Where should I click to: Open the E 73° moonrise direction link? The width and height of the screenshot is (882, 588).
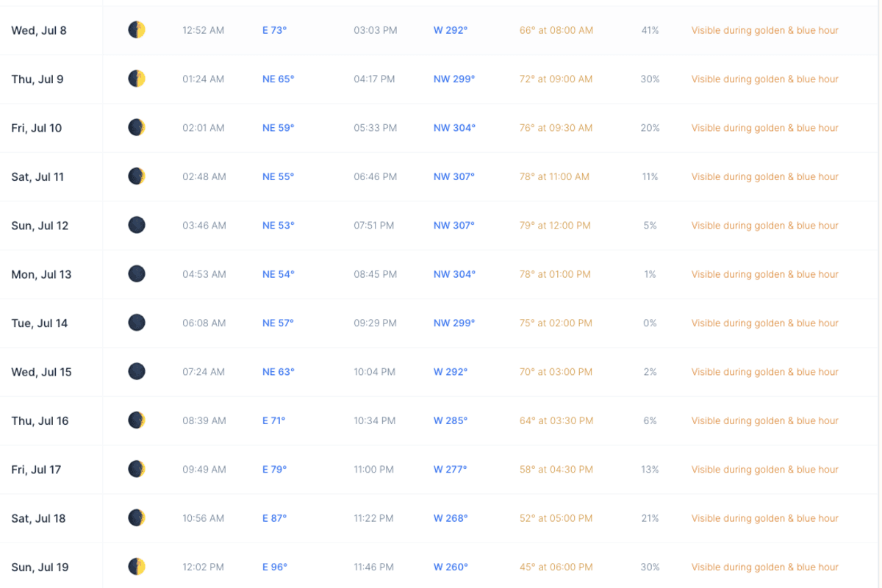pyautogui.click(x=274, y=30)
